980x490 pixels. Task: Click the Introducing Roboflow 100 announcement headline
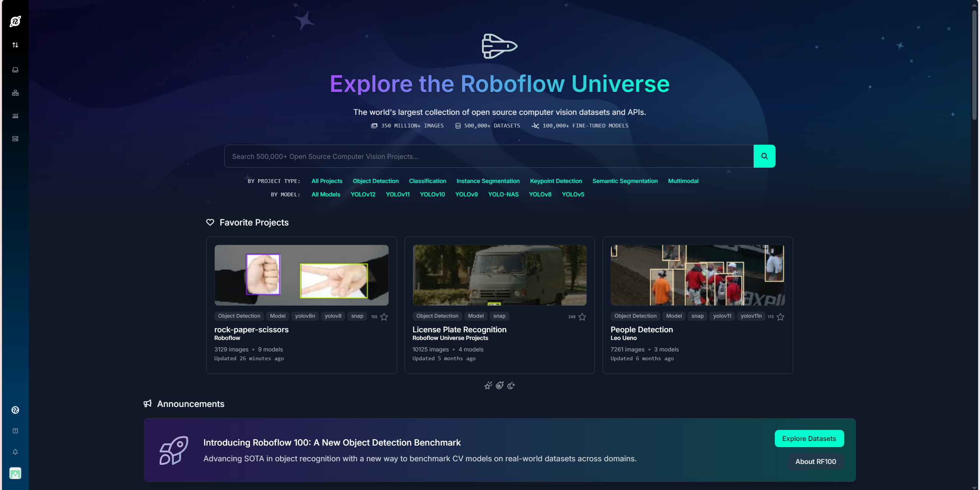point(332,442)
